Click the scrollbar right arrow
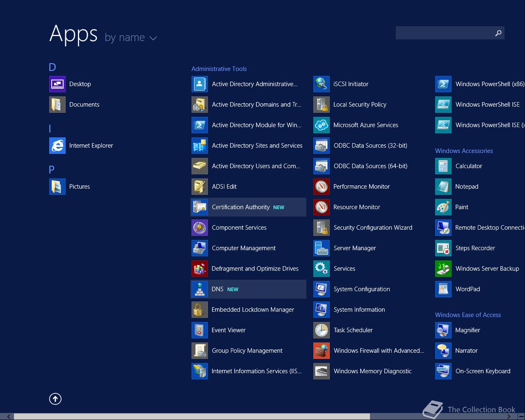Image resolution: width=525 pixels, height=420 pixels. (509, 416)
